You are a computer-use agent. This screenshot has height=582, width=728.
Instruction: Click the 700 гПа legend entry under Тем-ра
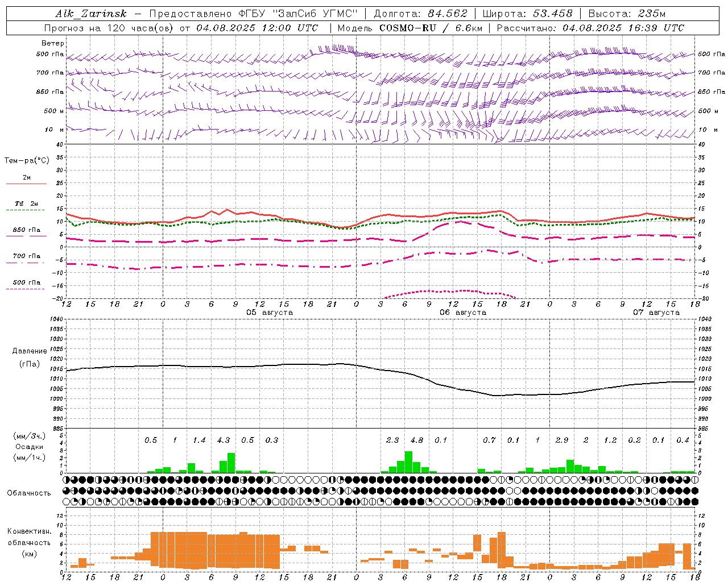[27, 256]
